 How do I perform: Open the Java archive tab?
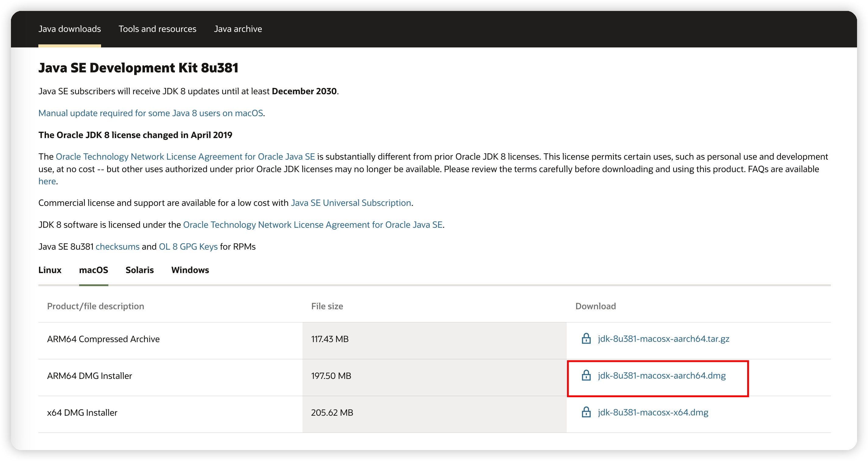click(238, 29)
